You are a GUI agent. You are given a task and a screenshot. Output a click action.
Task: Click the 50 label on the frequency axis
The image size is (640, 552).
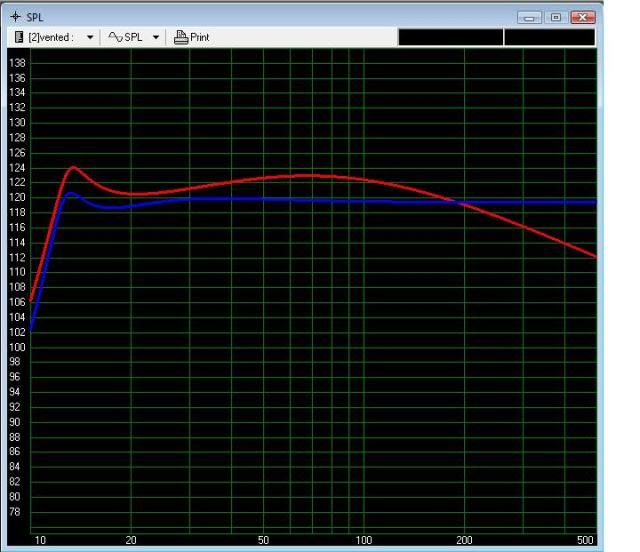pos(263,540)
